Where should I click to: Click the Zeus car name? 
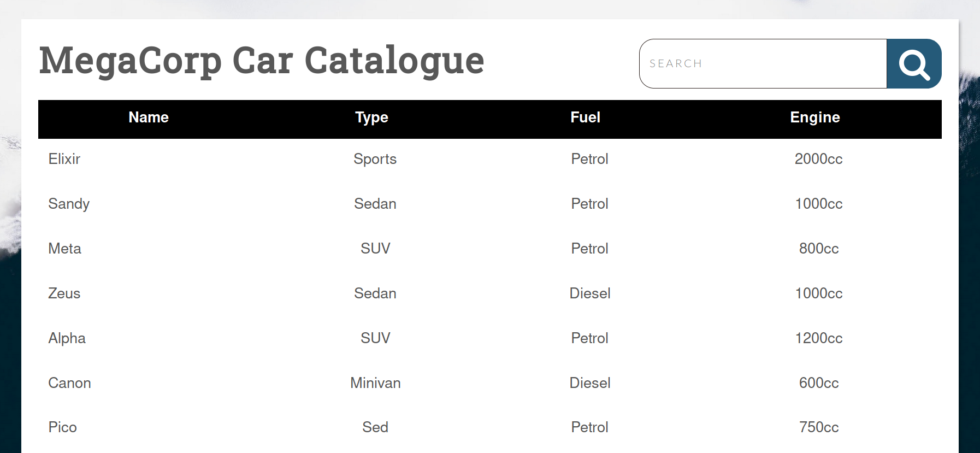click(x=64, y=293)
